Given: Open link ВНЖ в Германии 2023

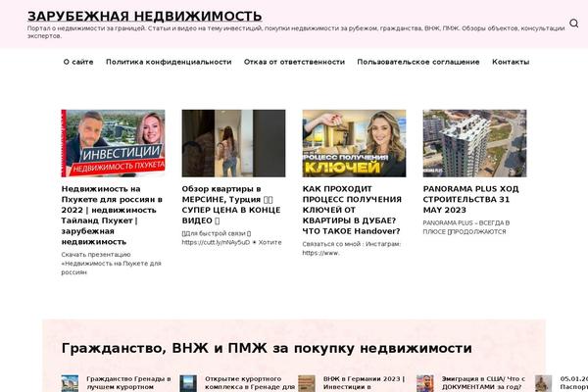Looking at the screenshot, I should pos(365,383).
